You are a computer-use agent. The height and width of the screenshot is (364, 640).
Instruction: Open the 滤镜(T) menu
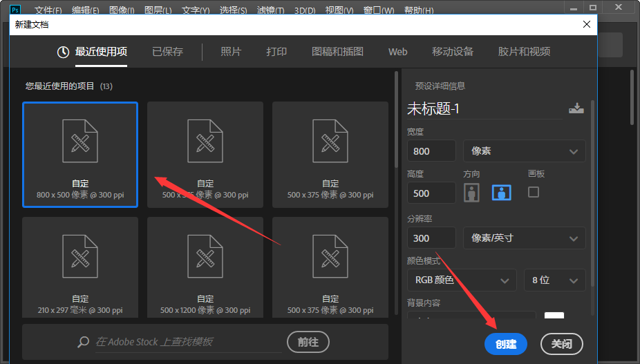pos(271,10)
